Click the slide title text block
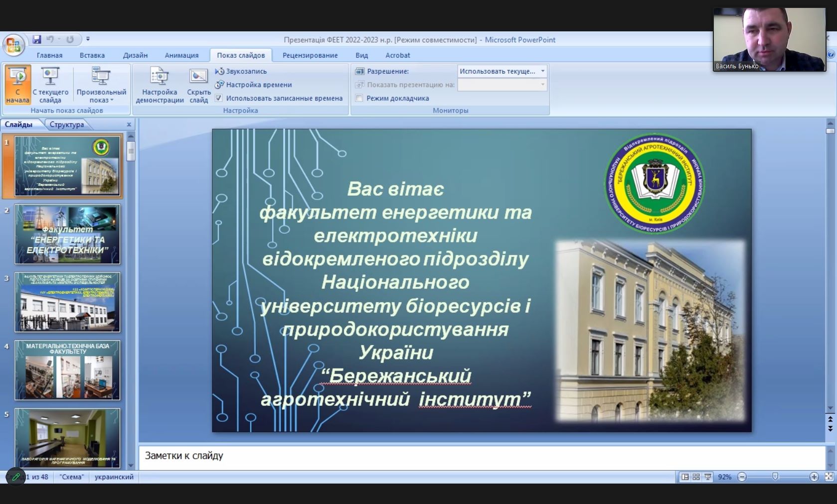The image size is (837, 504). pos(395,293)
